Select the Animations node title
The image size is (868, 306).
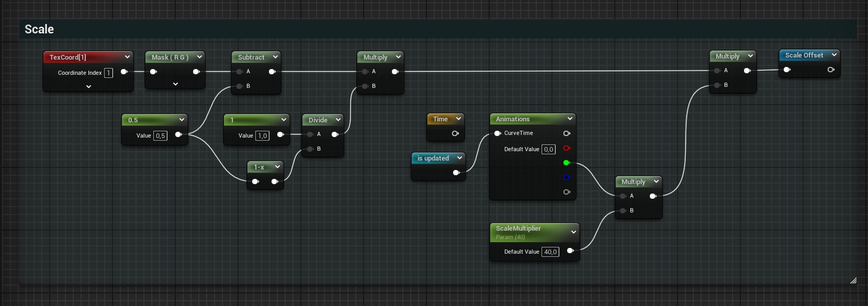point(513,119)
